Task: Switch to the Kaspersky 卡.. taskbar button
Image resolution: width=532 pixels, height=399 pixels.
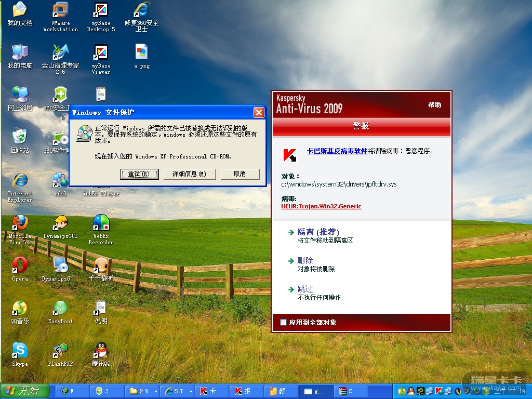Action: pyautogui.click(x=211, y=392)
